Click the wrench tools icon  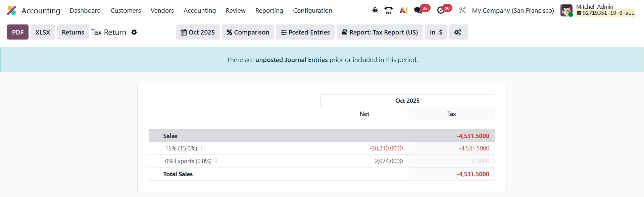click(x=462, y=10)
